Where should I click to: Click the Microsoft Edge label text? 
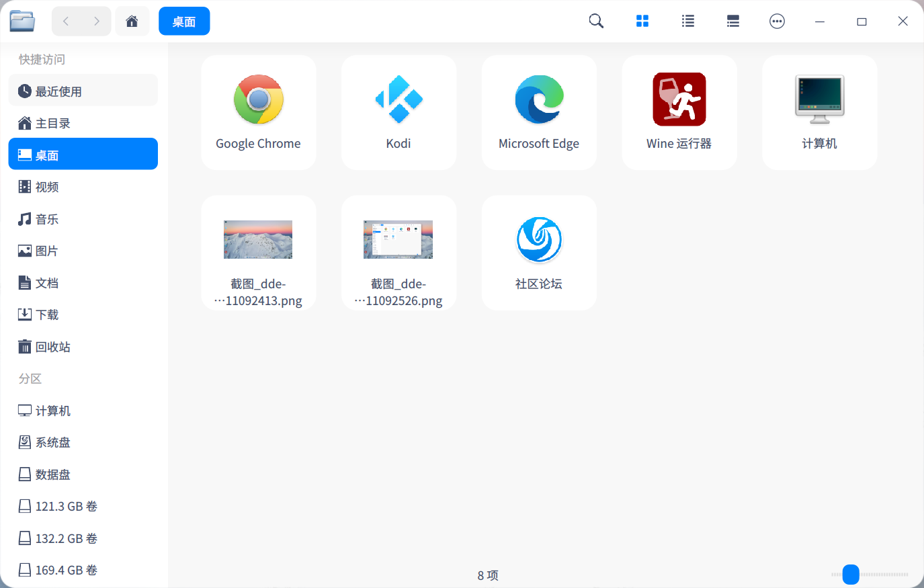pos(539,144)
